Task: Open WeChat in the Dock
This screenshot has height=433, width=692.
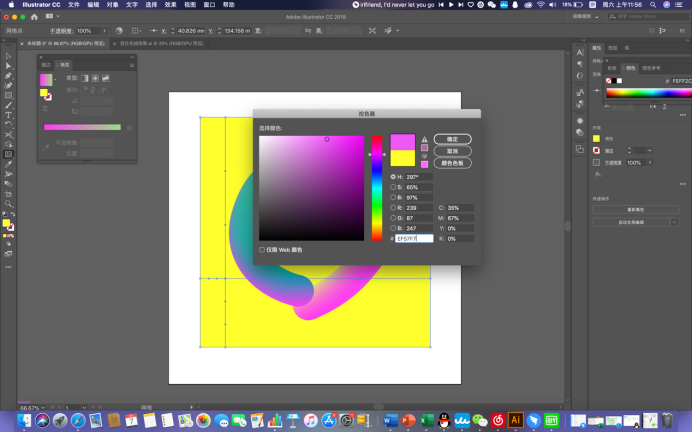Action: point(480,420)
